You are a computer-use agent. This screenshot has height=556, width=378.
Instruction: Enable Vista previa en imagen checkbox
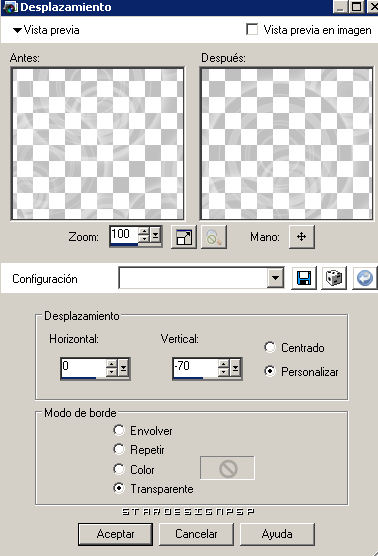(252, 29)
